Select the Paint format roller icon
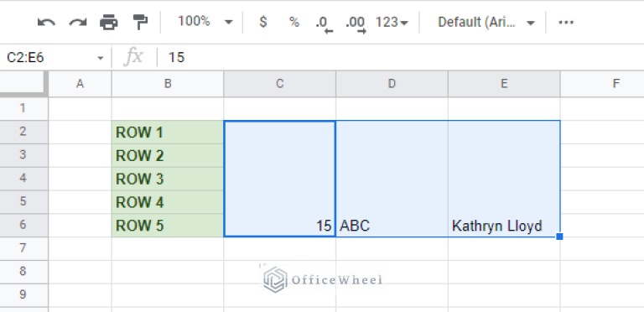This screenshot has width=644, height=312. (140, 22)
